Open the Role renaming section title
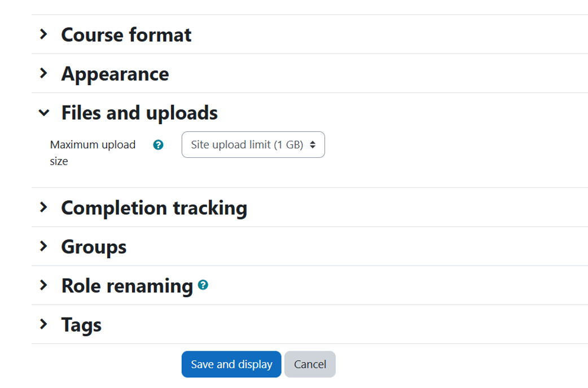588x388 pixels. click(x=126, y=285)
